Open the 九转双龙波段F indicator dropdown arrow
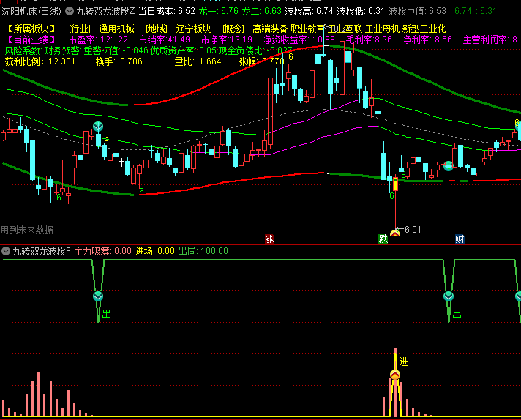 (6, 251)
